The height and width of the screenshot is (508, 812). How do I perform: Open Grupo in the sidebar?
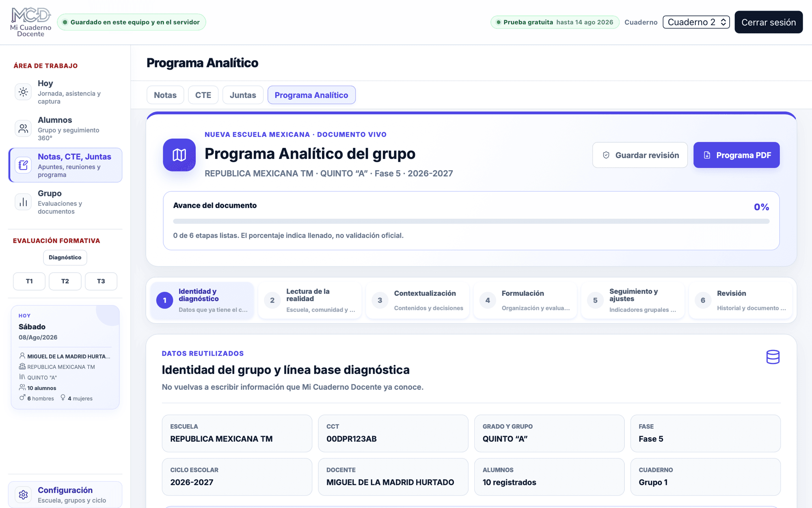click(x=65, y=202)
